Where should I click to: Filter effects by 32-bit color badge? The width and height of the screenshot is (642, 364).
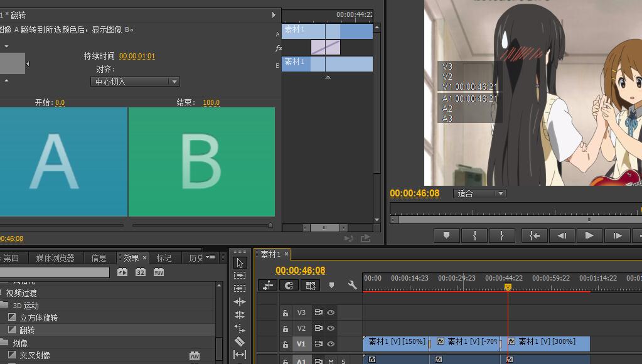pos(141,272)
